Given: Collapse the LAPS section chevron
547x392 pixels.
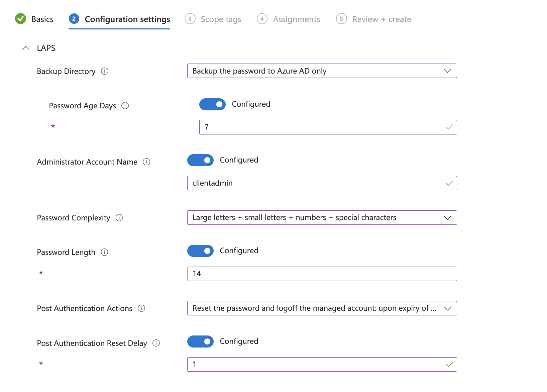Looking at the screenshot, I should 26,48.
